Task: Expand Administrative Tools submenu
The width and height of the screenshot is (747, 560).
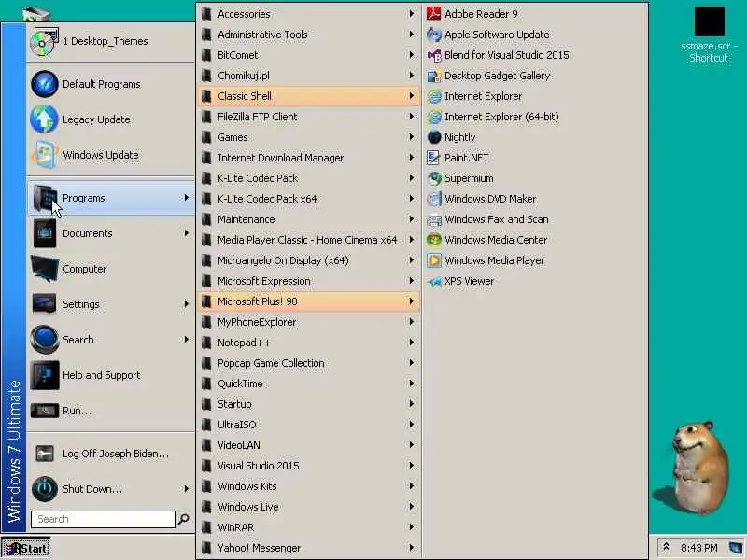Action: (x=308, y=35)
